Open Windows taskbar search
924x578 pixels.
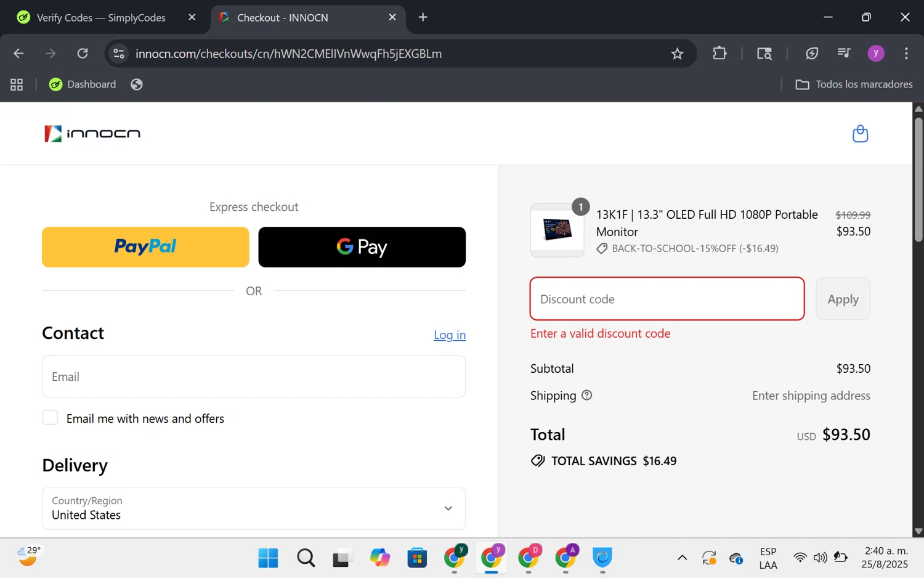coord(306,558)
